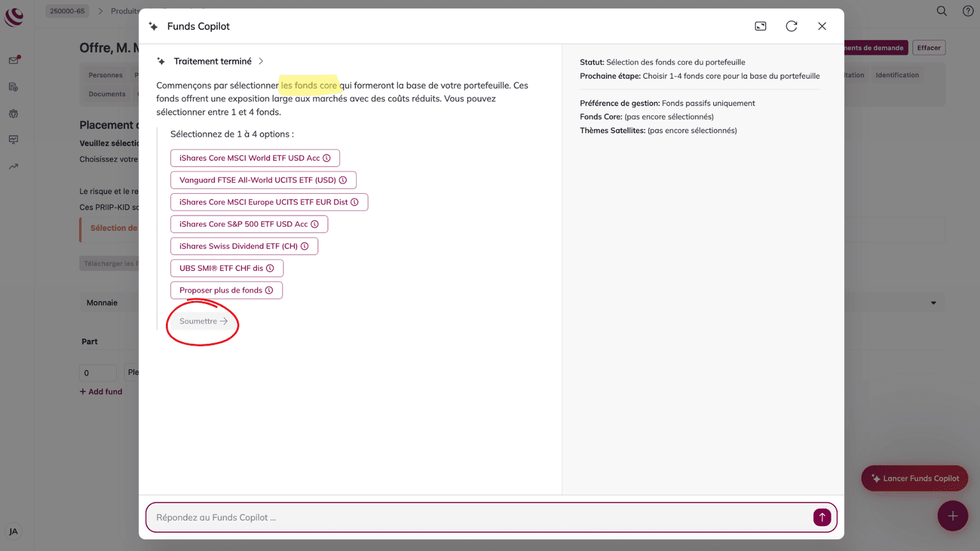
Task: Select iShares Core S&P 500 ETF option
Action: click(x=243, y=224)
